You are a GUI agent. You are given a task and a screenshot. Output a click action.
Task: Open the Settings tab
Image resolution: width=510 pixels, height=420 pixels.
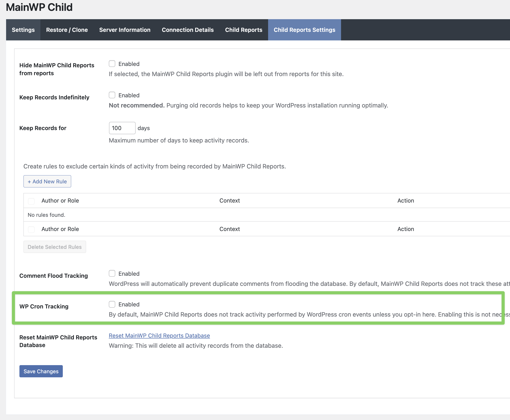click(x=23, y=30)
